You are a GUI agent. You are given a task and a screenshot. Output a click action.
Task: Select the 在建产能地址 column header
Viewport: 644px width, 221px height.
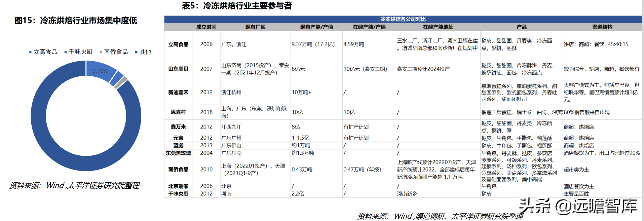pyautogui.click(x=438, y=27)
